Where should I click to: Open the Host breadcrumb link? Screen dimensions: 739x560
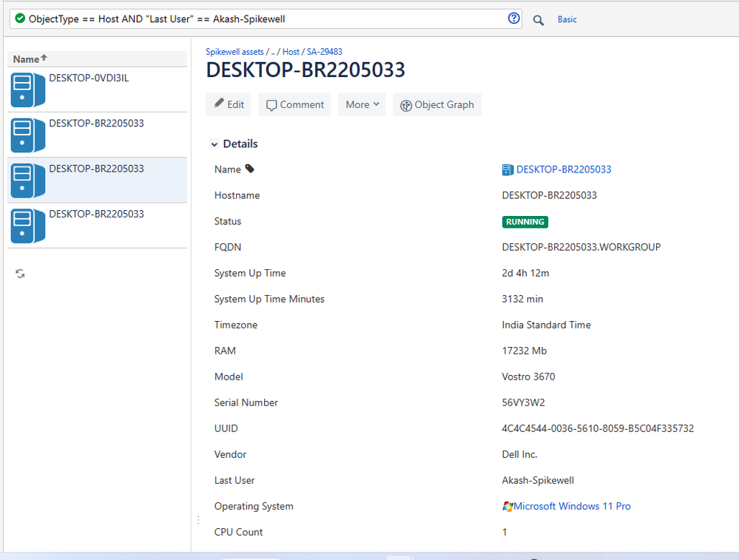[x=291, y=52]
